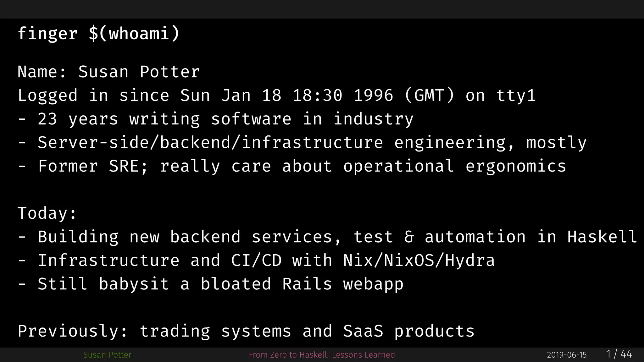The width and height of the screenshot is (644, 362).
Task: Click the 'Previously: trading systems' line
Action: (246, 331)
